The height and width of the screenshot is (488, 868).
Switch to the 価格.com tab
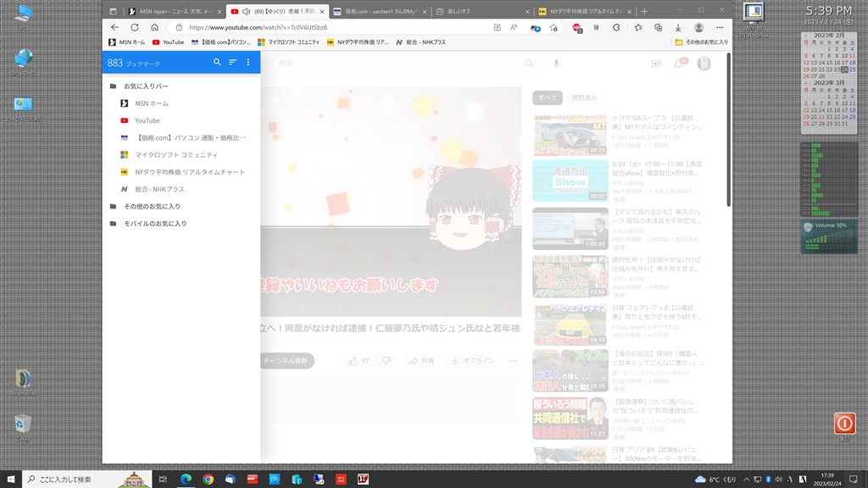click(380, 11)
